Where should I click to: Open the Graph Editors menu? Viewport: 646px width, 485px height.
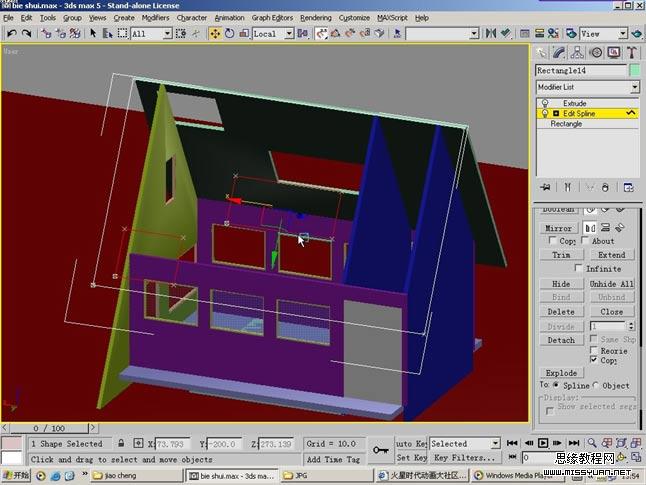(272, 18)
